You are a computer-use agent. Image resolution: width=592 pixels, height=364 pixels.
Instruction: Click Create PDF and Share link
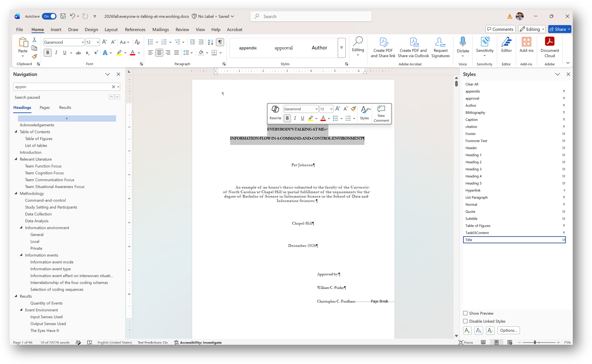point(383,47)
